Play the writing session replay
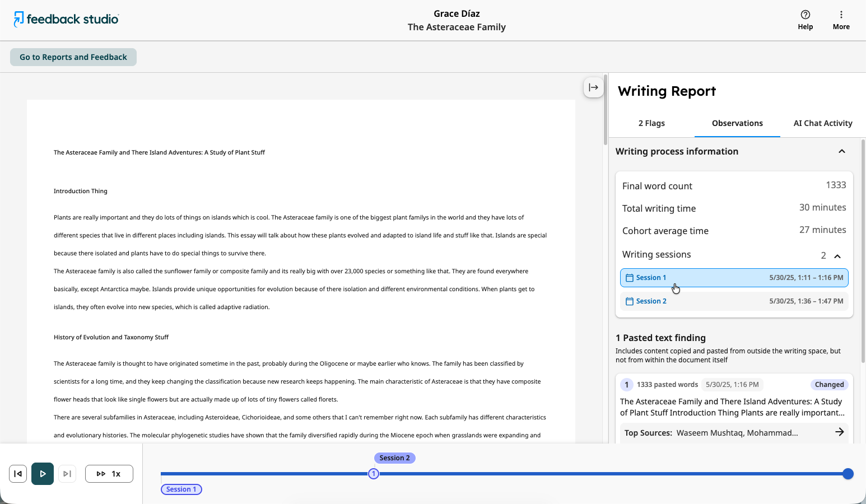Screen dimensions: 866x504 click(x=43, y=474)
